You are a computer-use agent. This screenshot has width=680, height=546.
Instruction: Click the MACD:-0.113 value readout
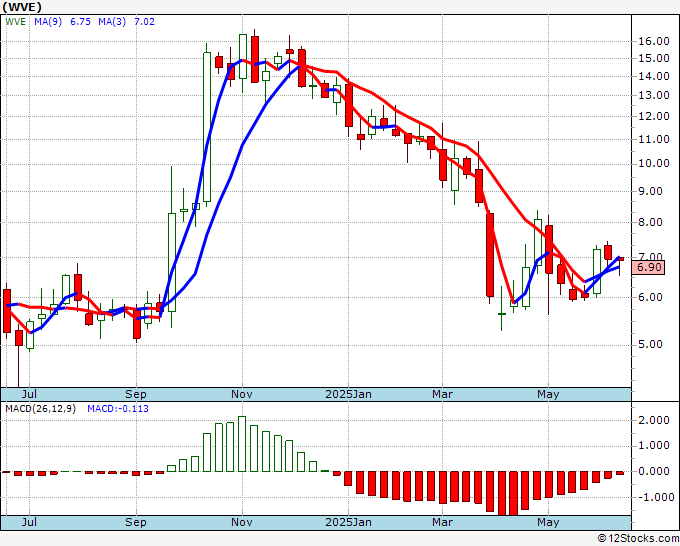tap(118, 409)
